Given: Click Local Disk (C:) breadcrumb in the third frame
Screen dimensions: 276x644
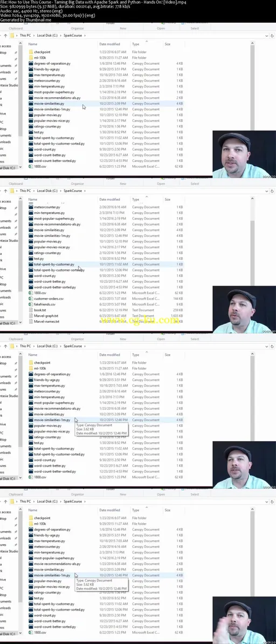Looking at the screenshot, I should click(x=47, y=346).
